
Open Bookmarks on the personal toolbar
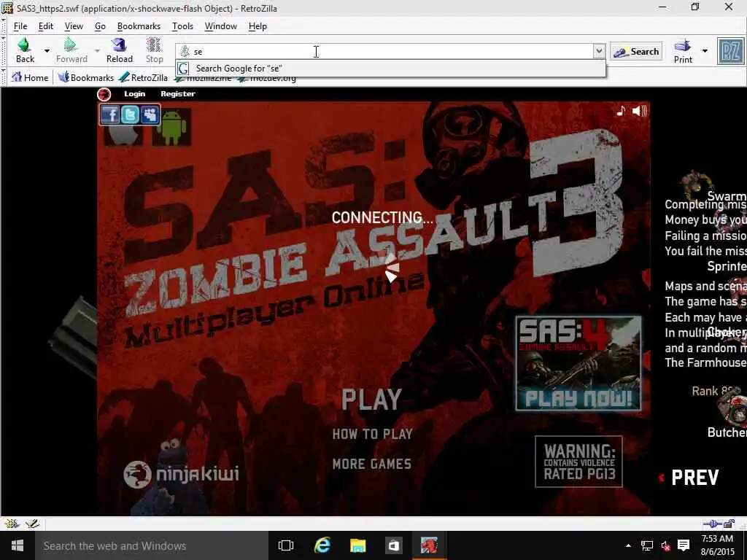(x=86, y=77)
